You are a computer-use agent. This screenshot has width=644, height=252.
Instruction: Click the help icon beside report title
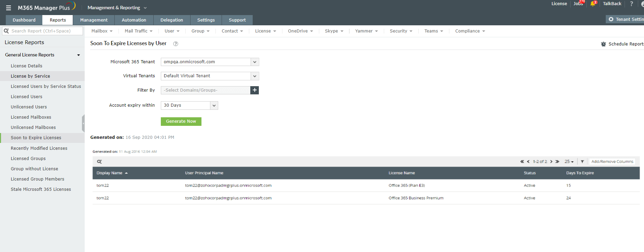[x=176, y=44]
